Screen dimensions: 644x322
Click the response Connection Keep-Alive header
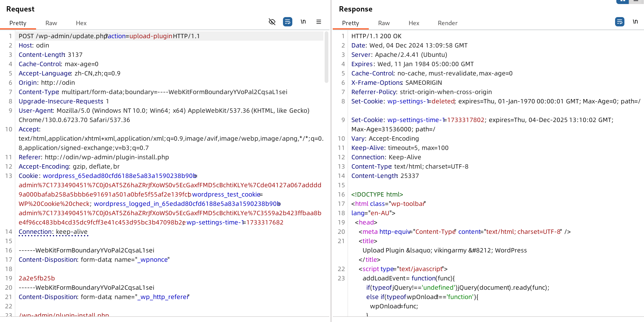[386, 157]
